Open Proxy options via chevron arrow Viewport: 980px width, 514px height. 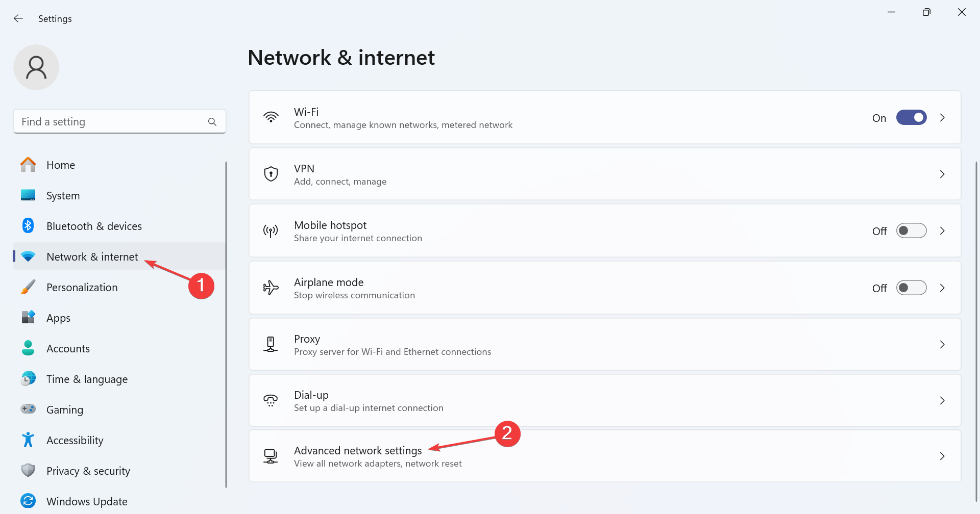(x=942, y=345)
